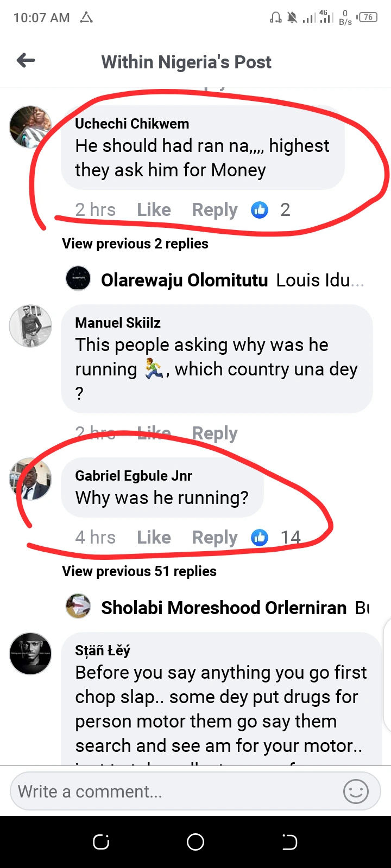Viewport: 391px width, 868px height.
Task: Tap the back arrow icon
Action: point(26,61)
